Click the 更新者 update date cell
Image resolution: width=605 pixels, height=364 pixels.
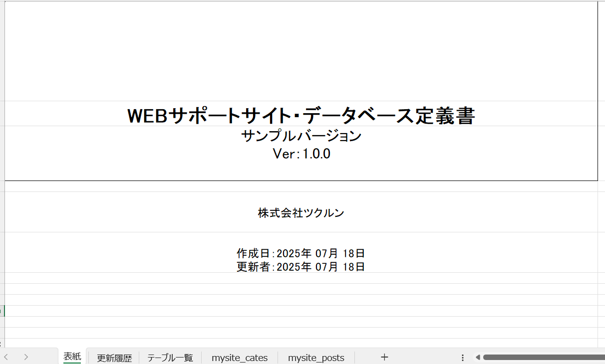tap(301, 267)
